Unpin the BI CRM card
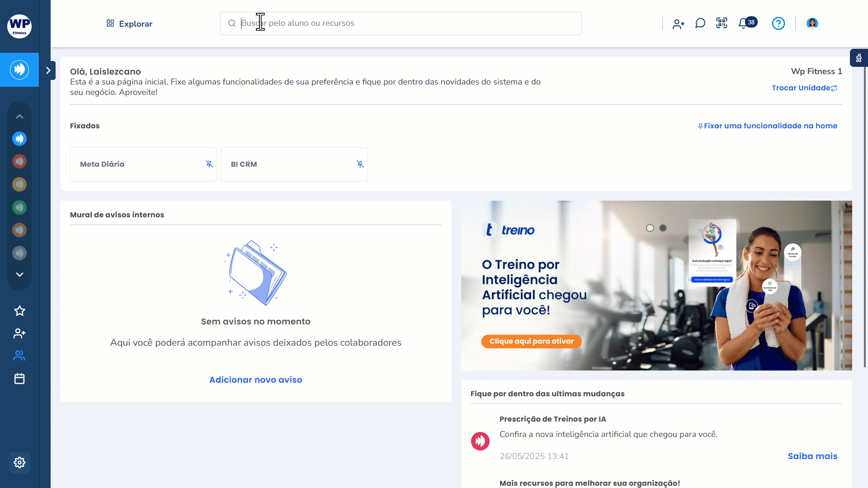Image resolution: width=868 pixels, height=488 pixels. [360, 164]
